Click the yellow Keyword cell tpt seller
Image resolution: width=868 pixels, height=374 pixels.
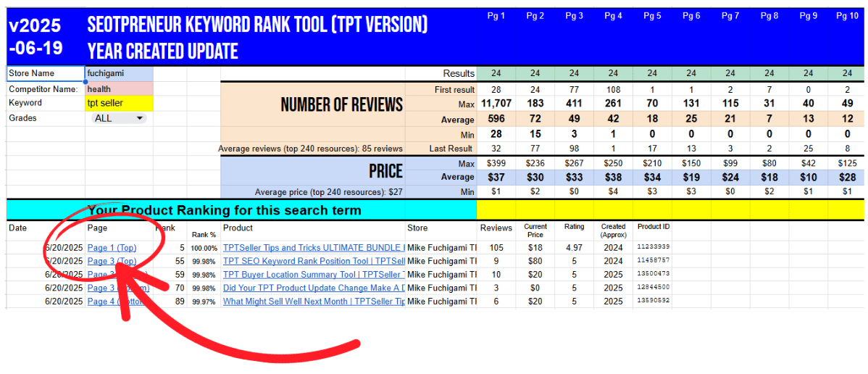point(119,103)
